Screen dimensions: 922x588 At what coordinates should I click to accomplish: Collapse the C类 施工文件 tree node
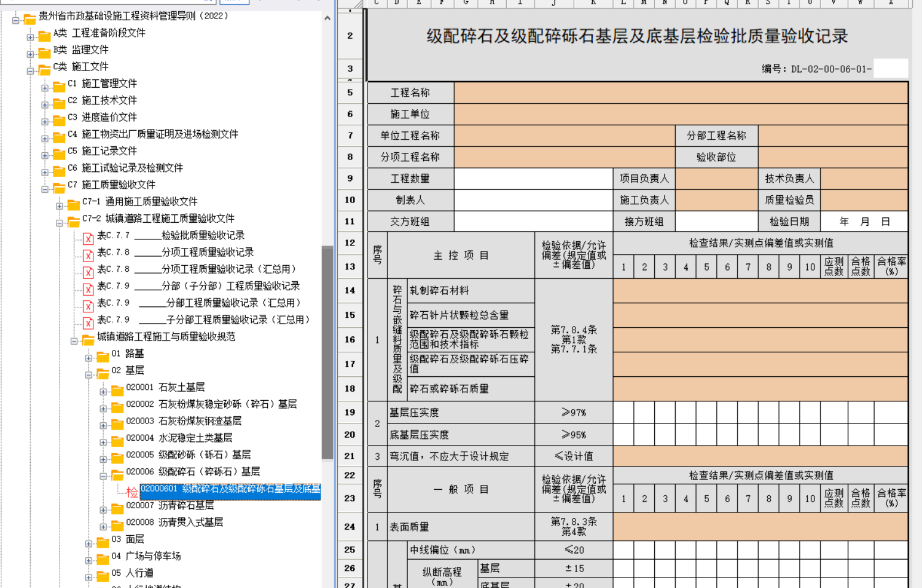[x=30, y=71]
